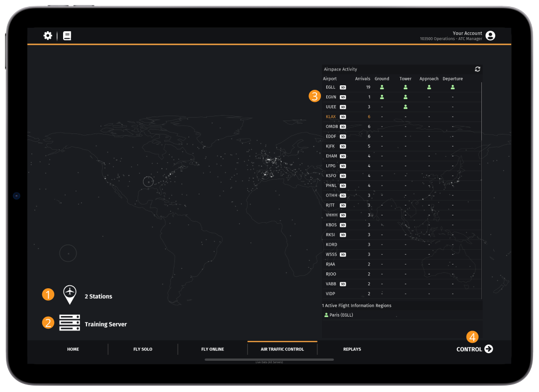Switch to the Home tab
Image resolution: width=539 pixels, height=392 pixels.
(73, 349)
